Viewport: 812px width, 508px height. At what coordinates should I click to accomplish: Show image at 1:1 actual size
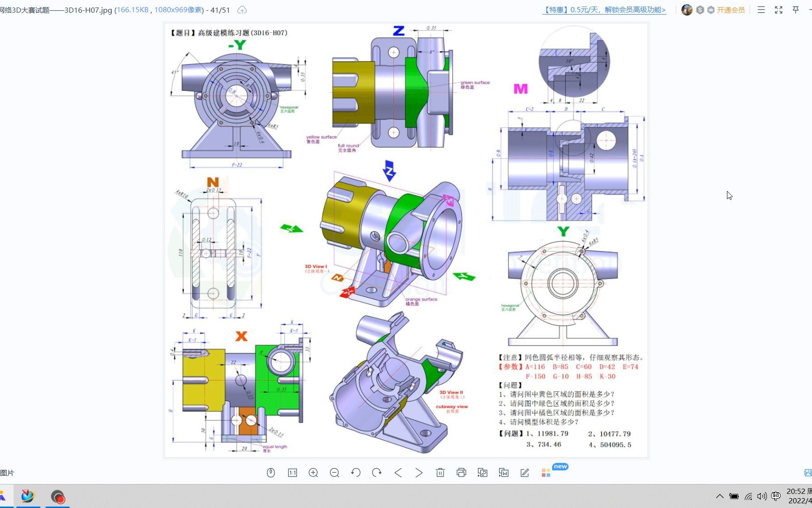point(292,473)
